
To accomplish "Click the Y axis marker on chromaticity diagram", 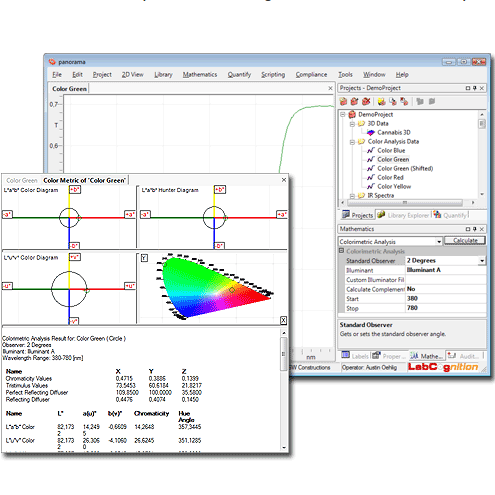I will 144,258.
